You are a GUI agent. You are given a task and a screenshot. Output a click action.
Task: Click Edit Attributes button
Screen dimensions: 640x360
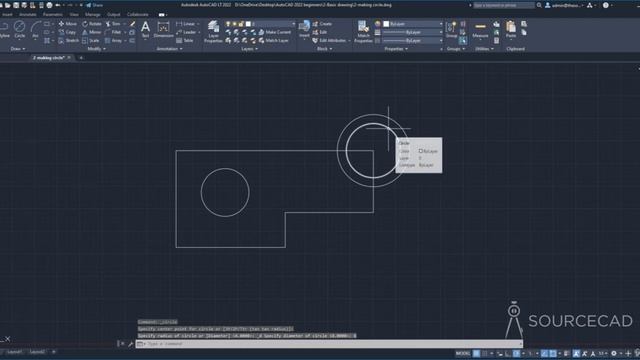(329, 40)
